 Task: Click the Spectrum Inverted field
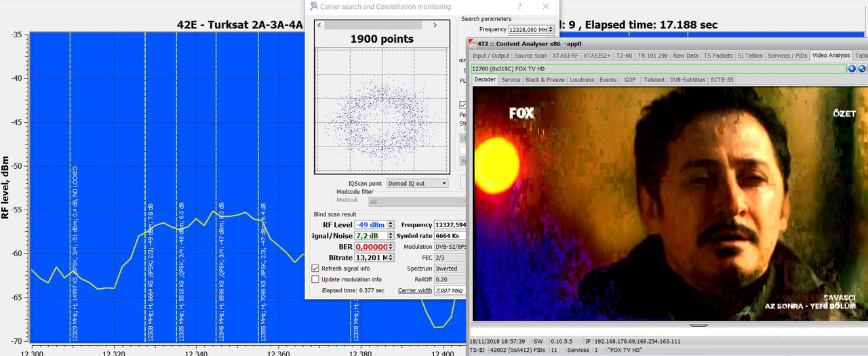449,269
